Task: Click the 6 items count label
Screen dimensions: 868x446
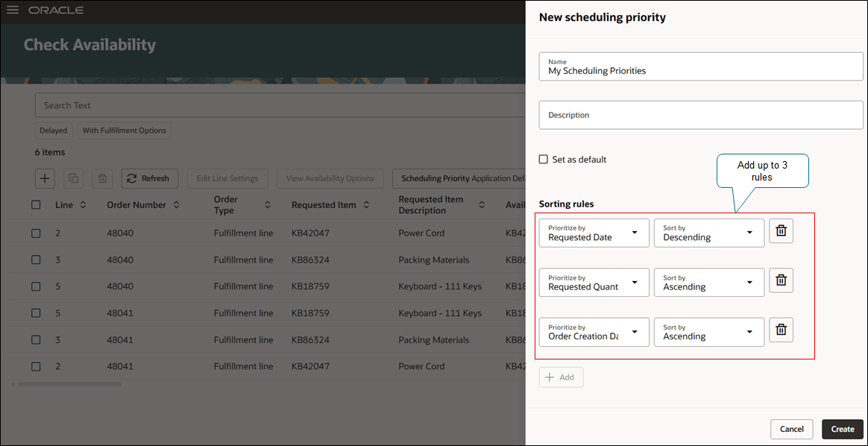Action: [50, 152]
